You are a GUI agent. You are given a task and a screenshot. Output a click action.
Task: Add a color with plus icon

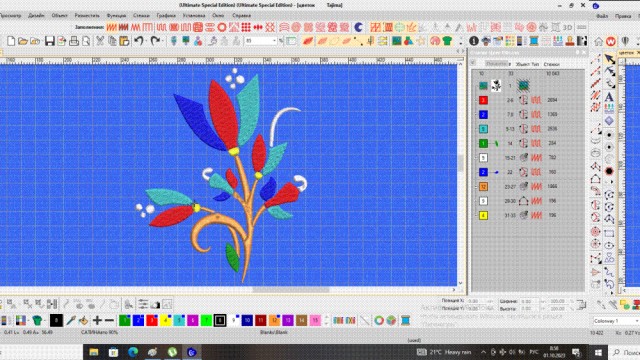(97, 320)
